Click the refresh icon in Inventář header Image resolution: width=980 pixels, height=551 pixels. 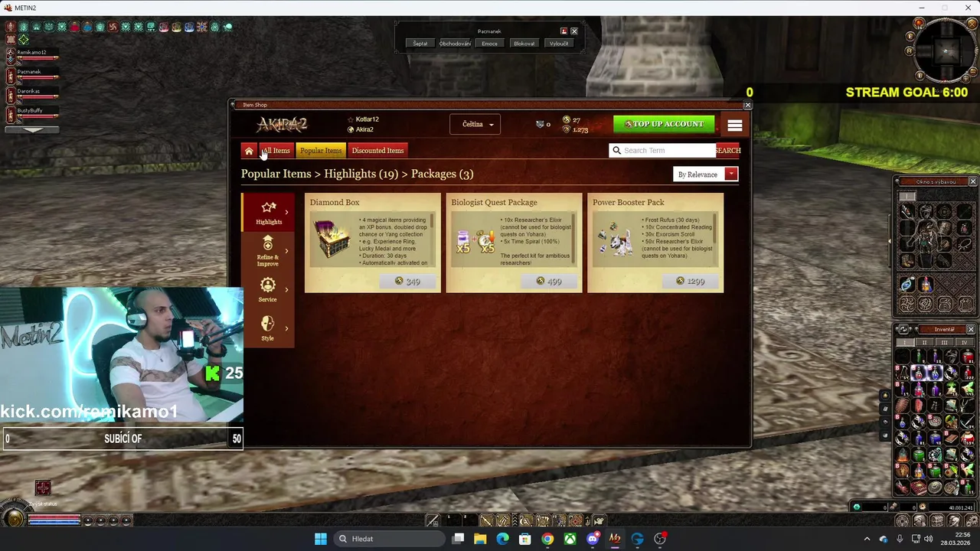pyautogui.click(x=903, y=330)
